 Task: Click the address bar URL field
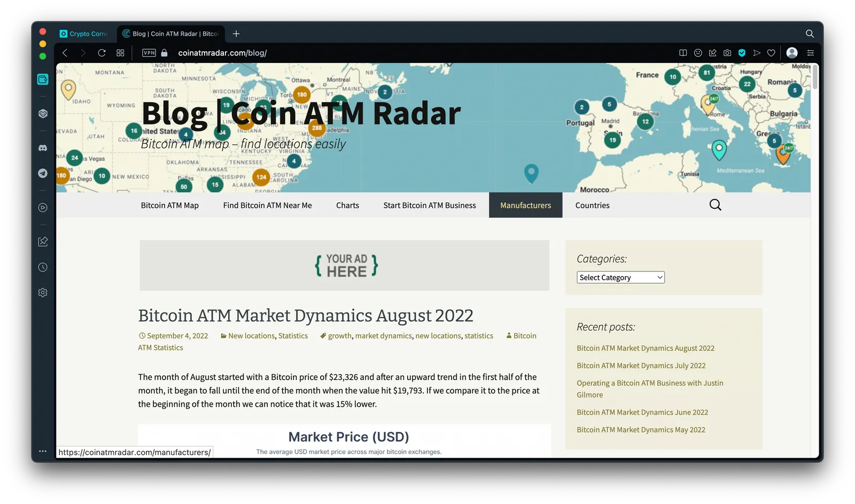click(x=222, y=53)
